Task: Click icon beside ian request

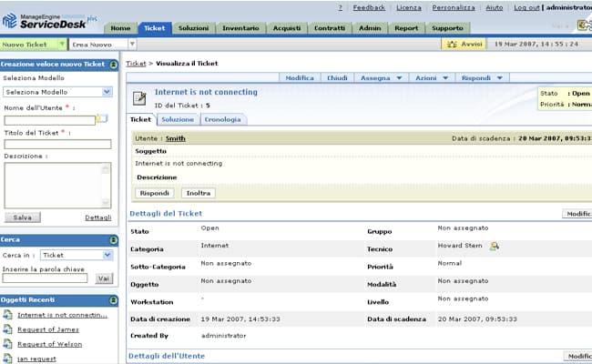Action: pos(7,359)
